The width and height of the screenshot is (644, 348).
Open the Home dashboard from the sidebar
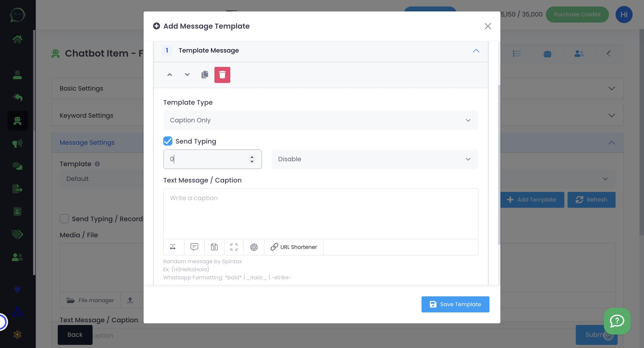point(17,39)
